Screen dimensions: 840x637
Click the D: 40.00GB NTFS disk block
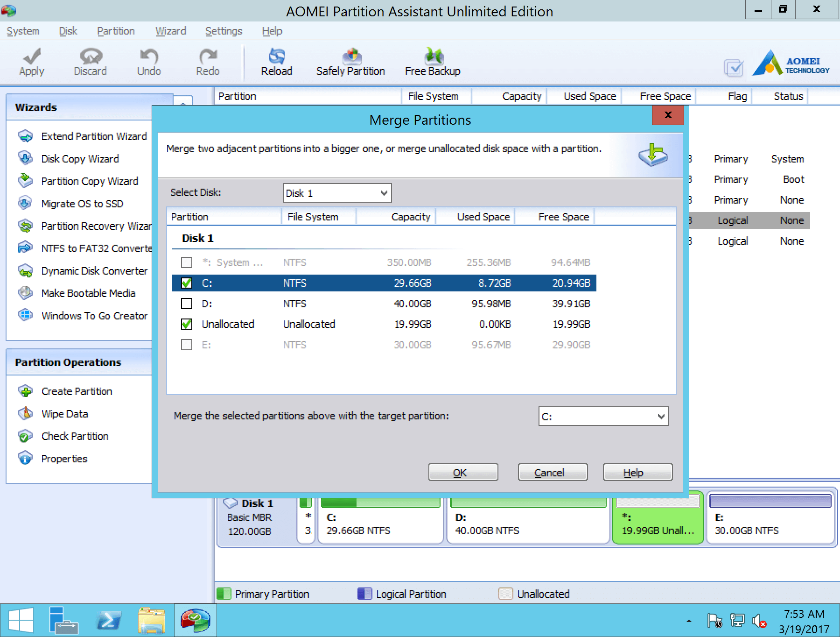528,521
